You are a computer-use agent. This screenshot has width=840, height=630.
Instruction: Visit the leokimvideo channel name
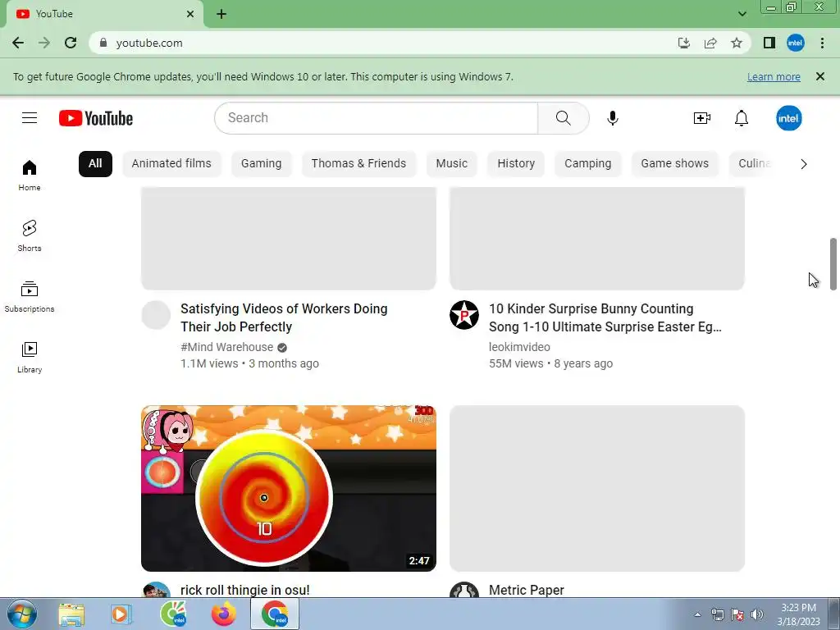[519, 347]
